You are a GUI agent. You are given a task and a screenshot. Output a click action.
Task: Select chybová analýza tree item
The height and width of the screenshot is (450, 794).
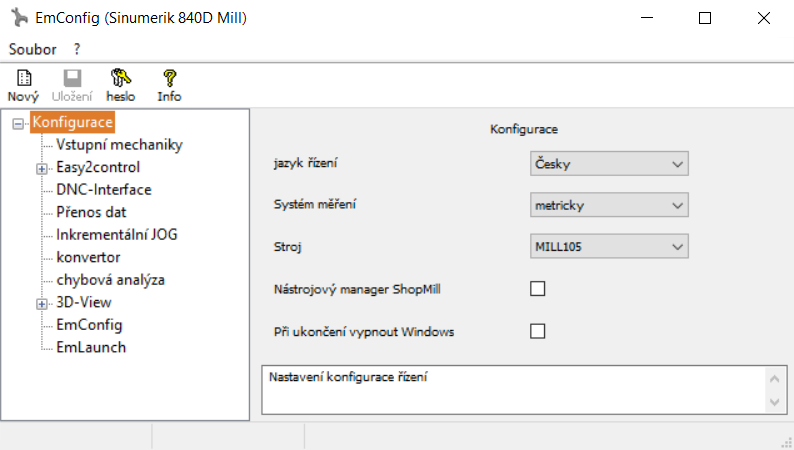click(x=110, y=280)
